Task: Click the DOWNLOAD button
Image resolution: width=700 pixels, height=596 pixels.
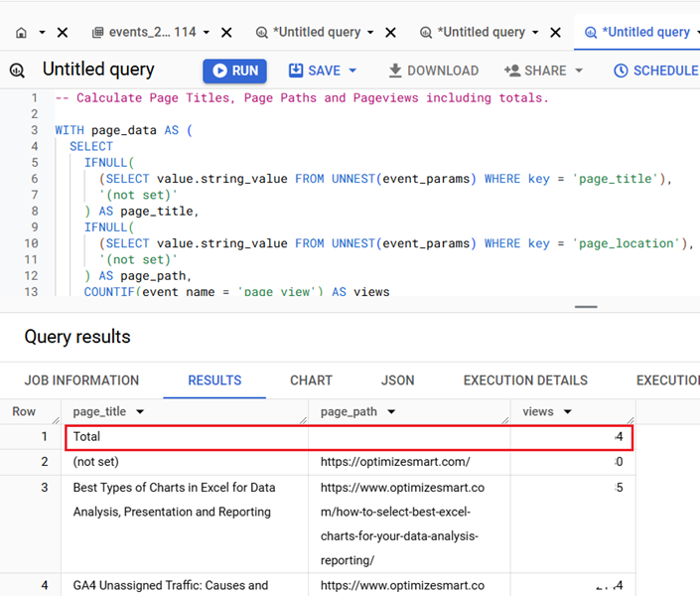Action: (x=433, y=71)
